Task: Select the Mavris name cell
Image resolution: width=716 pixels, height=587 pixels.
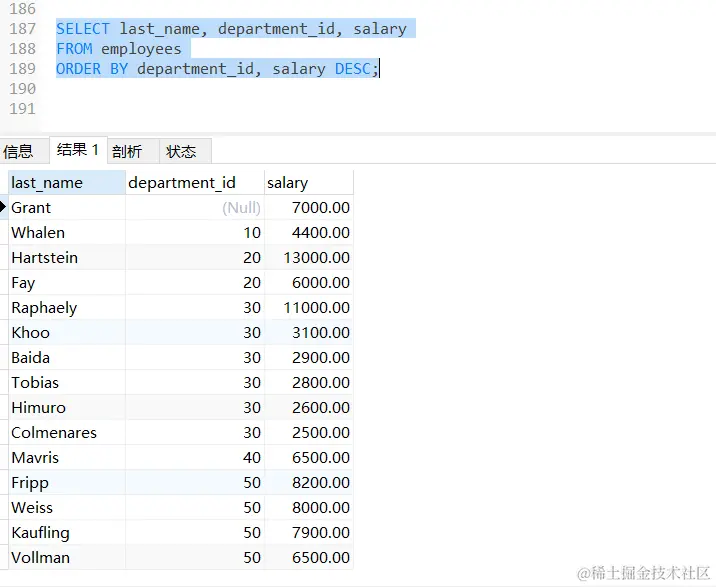Action: [x=67, y=458]
